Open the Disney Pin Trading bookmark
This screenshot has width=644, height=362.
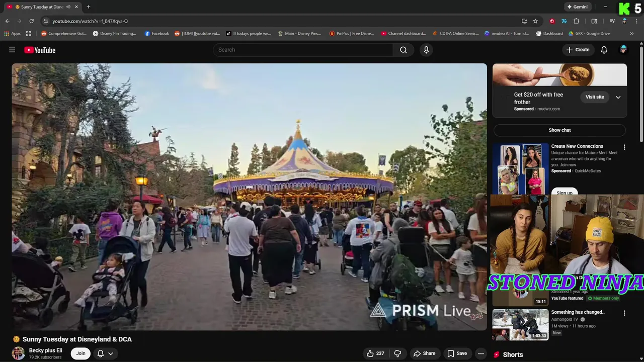click(115, 34)
